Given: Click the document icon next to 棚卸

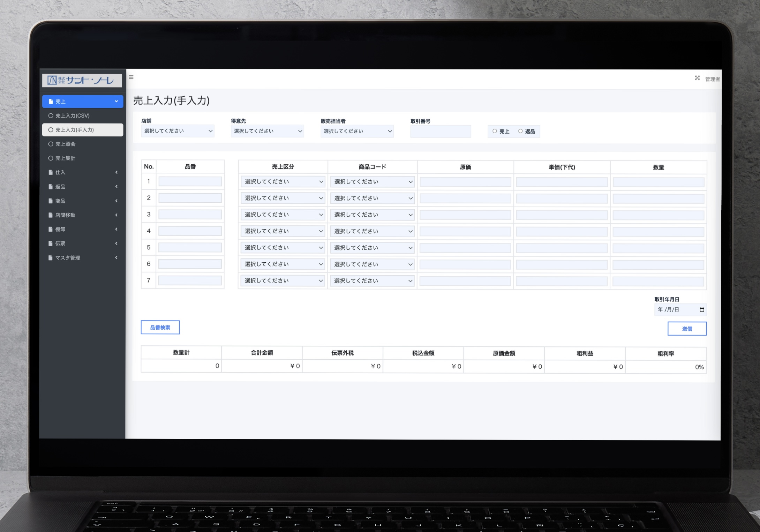Looking at the screenshot, I should coord(51,229).
